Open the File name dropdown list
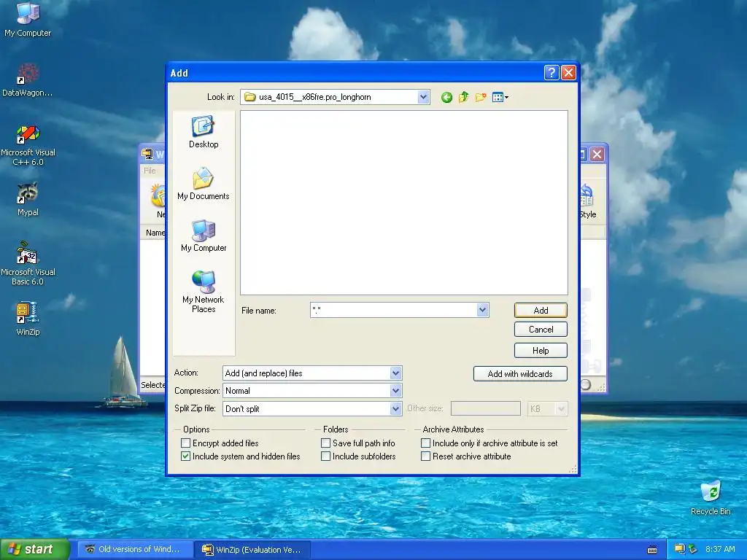Viewport: 747px width, 560px height. point(483,310)
